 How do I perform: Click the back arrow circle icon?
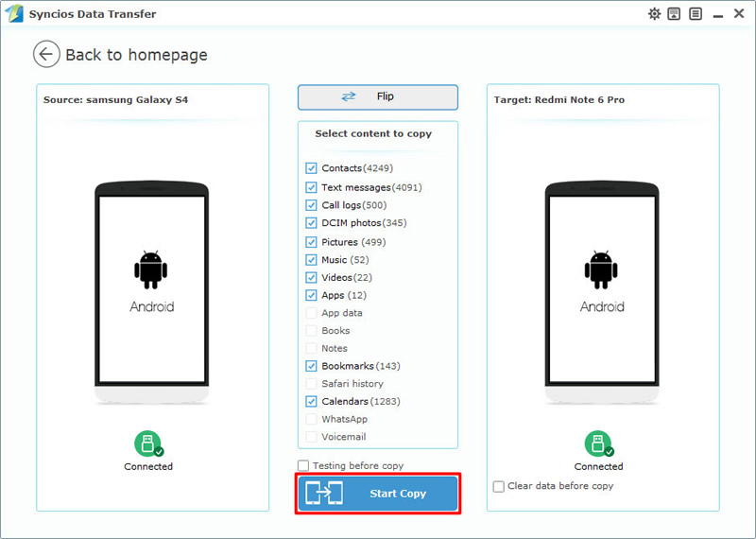coord(46,54)
